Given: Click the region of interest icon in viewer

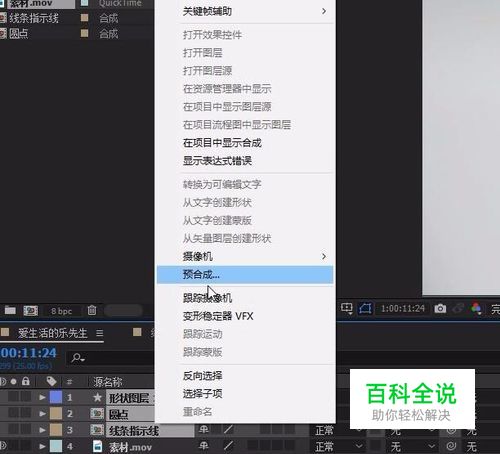Looking at the screenshot, I should pyautogui.click(x=347, y=308).
